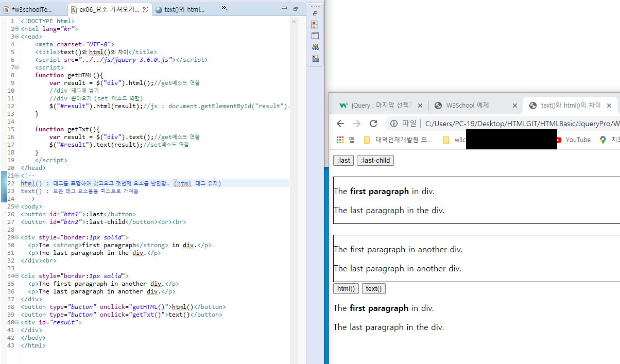620x364 pixels.
Task: Click the Eclipse editor scroll up arrow
Action: [294, 21]
